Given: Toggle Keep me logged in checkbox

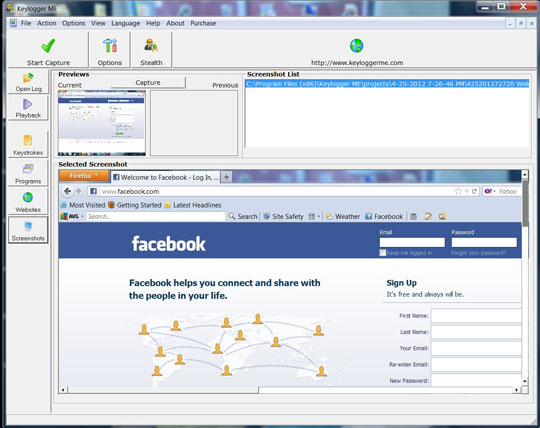Looking at the screenshot, I should [x=383, y=253].
